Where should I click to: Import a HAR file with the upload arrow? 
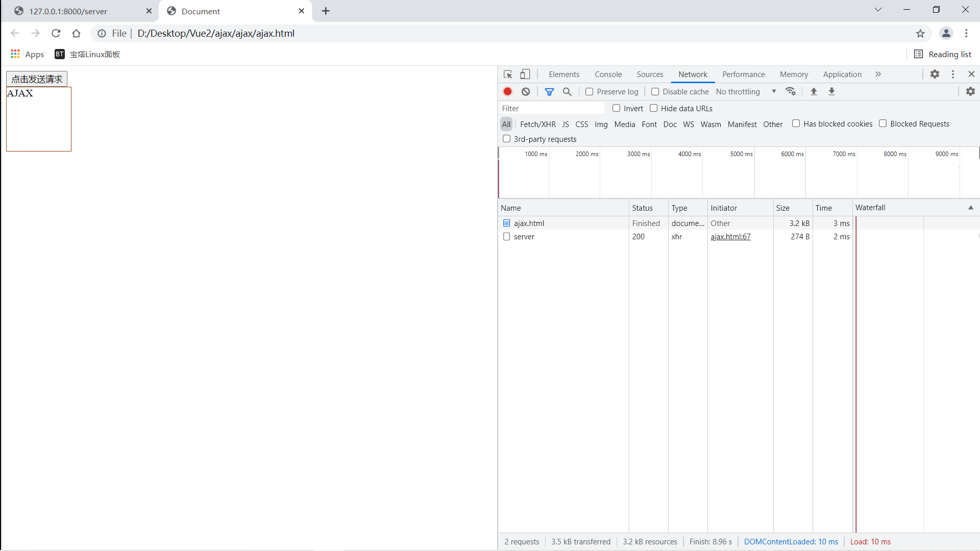click(814, 92)
